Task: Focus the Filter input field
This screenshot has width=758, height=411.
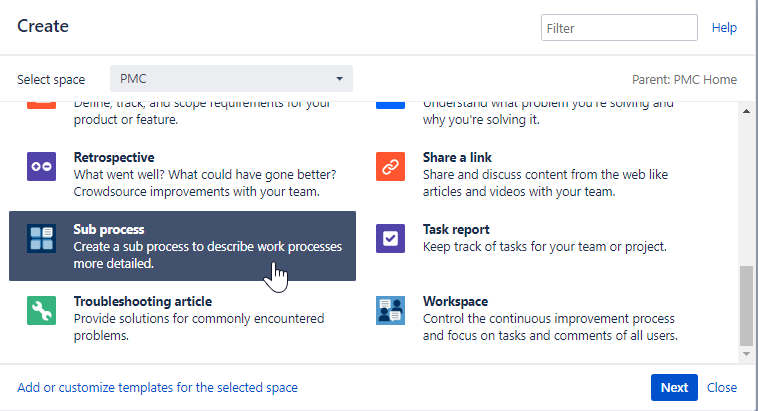Action: coord(619,28)
